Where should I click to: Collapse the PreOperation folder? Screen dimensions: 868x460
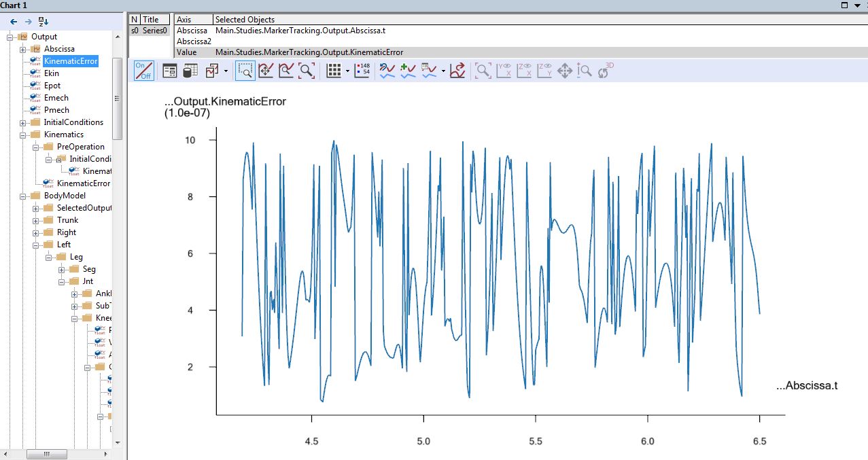point(35,147)
